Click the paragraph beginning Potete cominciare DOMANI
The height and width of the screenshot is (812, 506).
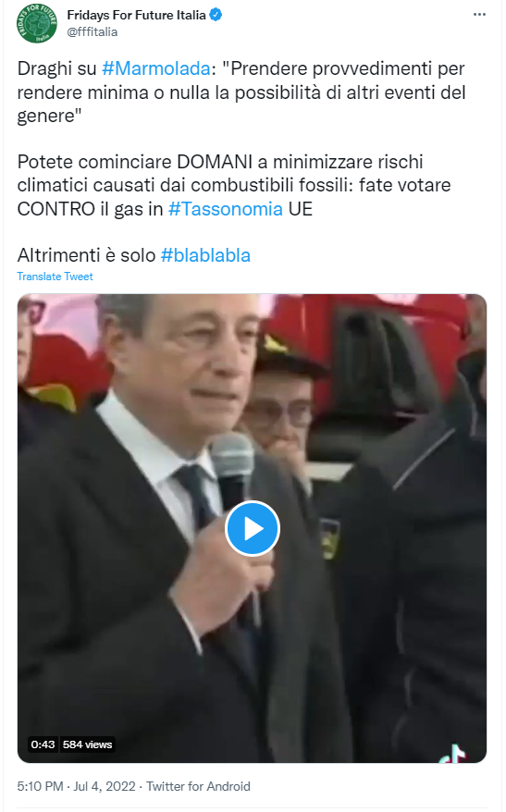pos(234,185)
